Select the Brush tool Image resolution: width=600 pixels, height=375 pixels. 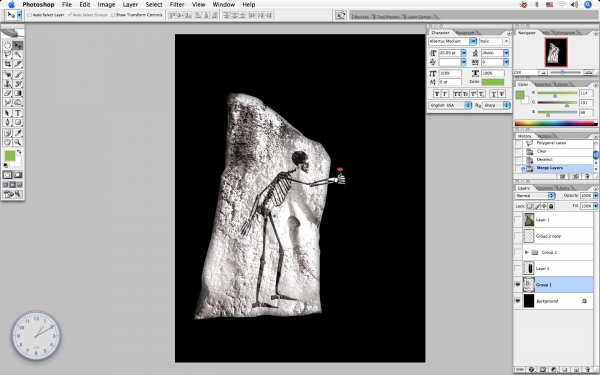[18, 74]
